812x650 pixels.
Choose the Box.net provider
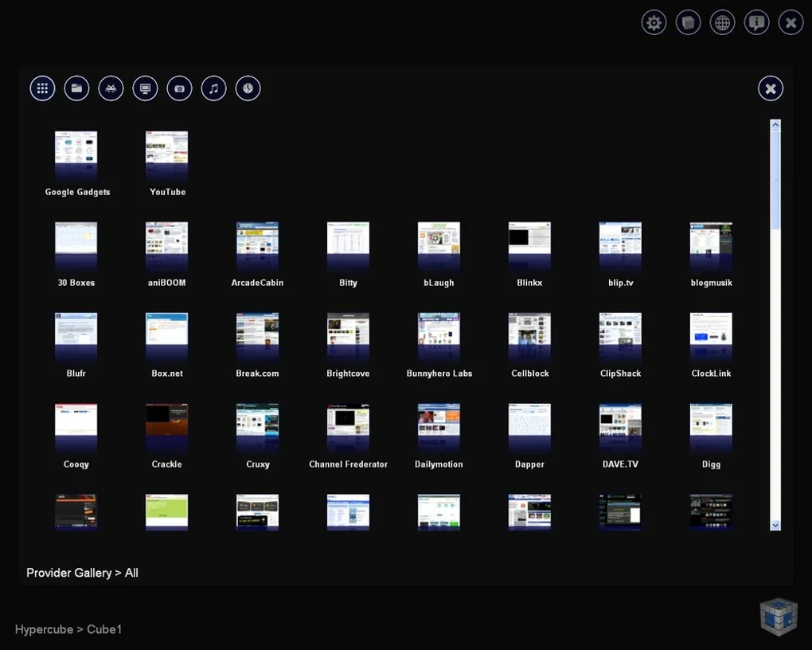pos(166,336)
